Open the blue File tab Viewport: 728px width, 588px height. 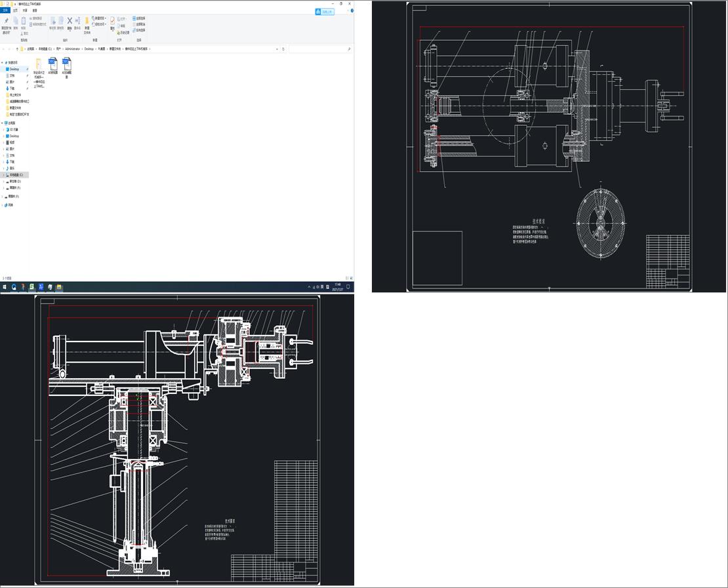[x=5, y=10]
